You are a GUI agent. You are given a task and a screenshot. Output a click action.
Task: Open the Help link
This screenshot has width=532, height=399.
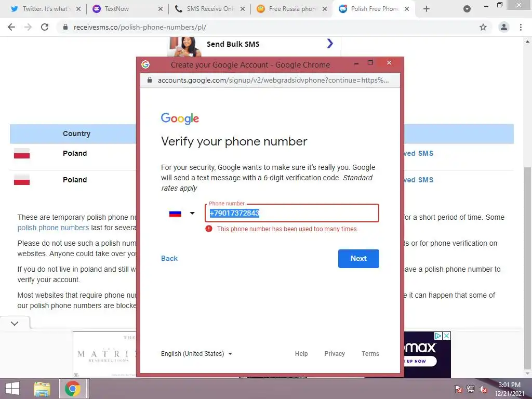(x=301, y=353)
